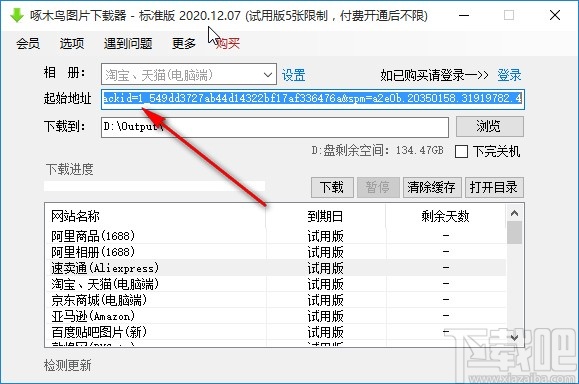Click the 剩余天数 column header
The image size is (579, 384).
point(445,216)
